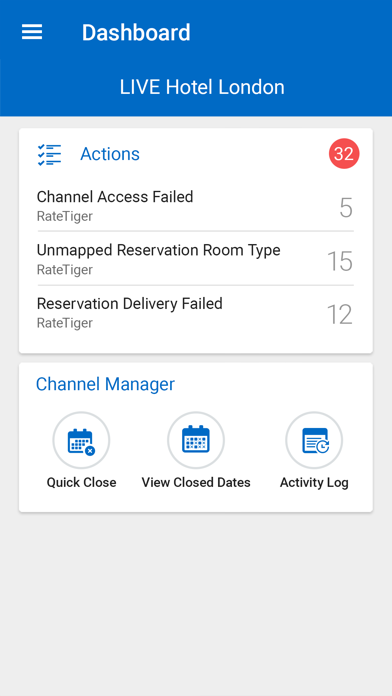Tap count 12 for Reservation Delivery Failed
Screen dimensions: 392x696
click(340, 314)
